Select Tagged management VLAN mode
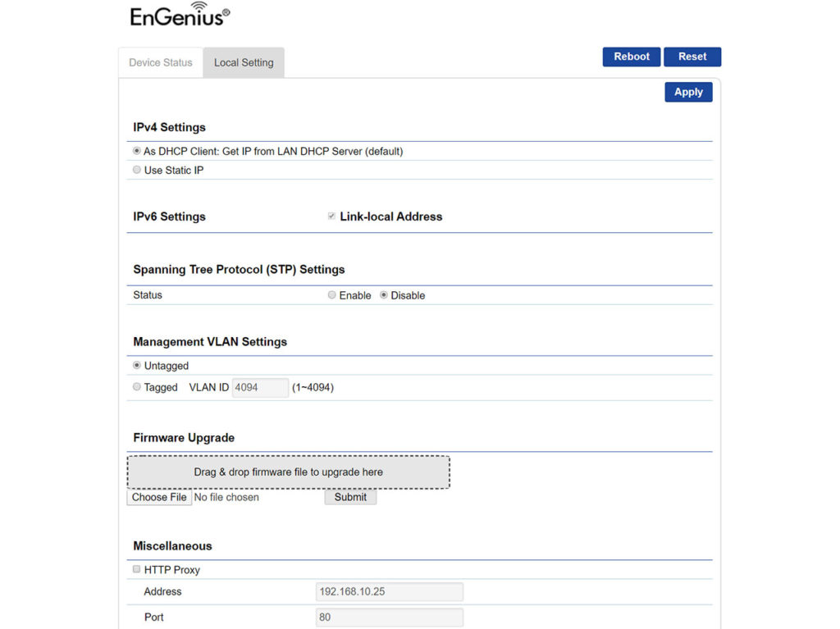 tap(136, 386)
